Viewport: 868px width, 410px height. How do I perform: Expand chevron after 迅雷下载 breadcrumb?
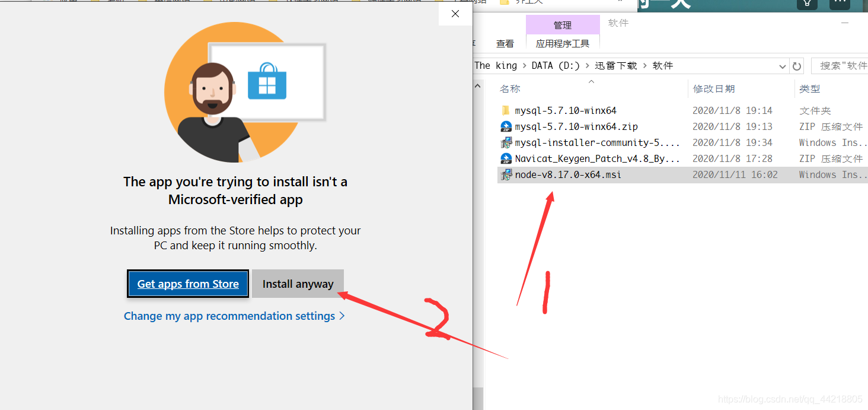tap(645, 66)
